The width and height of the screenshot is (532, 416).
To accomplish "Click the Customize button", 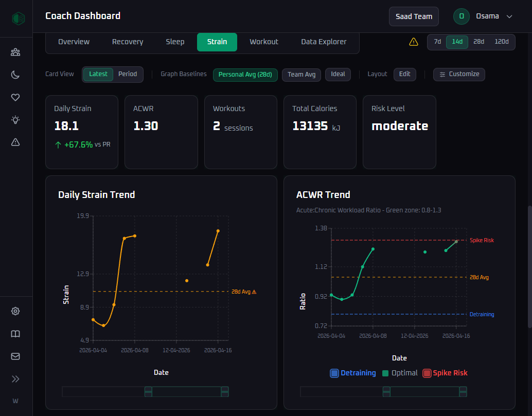I will pyautogui.click(x=459, y=75).
